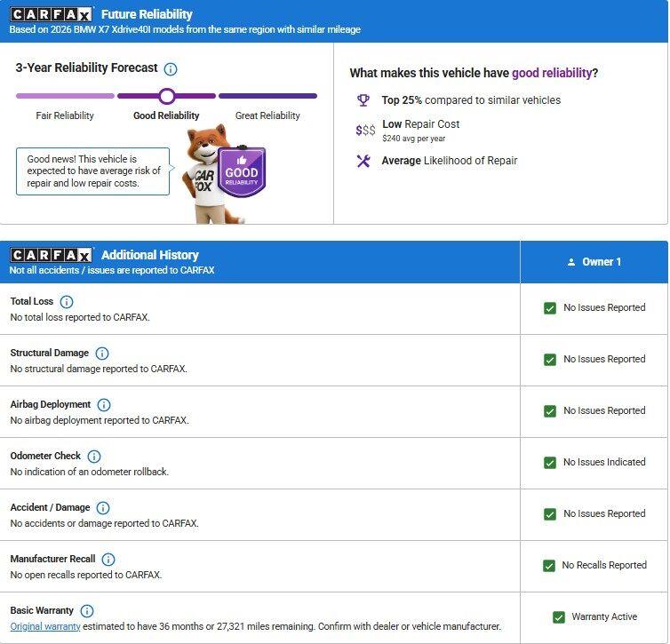Click the Airbag Deployment info icon
Viewport: 670px width, 644px height.
pyautogui.click(x=104, y=405)
